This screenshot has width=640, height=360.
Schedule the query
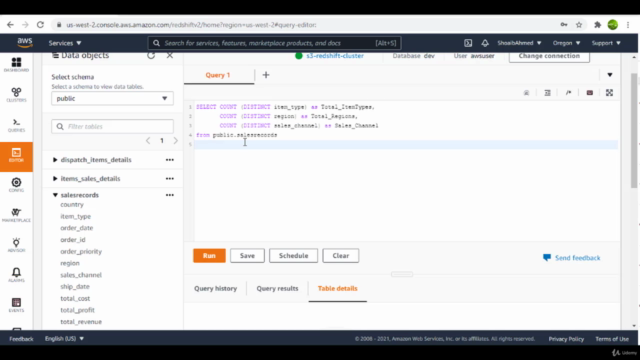click(293, 256)
